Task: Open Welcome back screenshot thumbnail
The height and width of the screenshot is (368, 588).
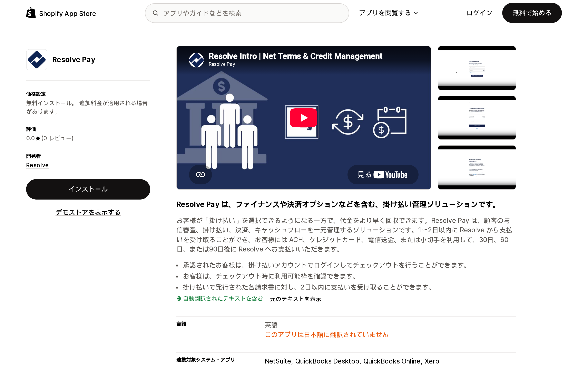Action: coord(477,68)
